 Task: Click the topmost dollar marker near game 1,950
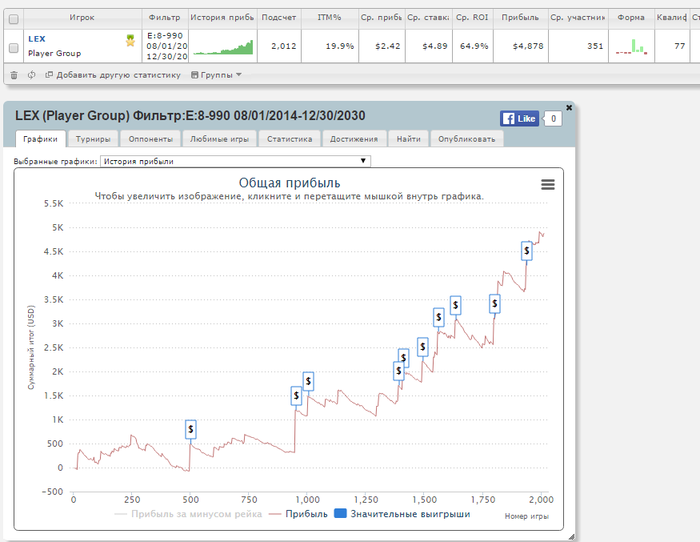pos(527,250)
